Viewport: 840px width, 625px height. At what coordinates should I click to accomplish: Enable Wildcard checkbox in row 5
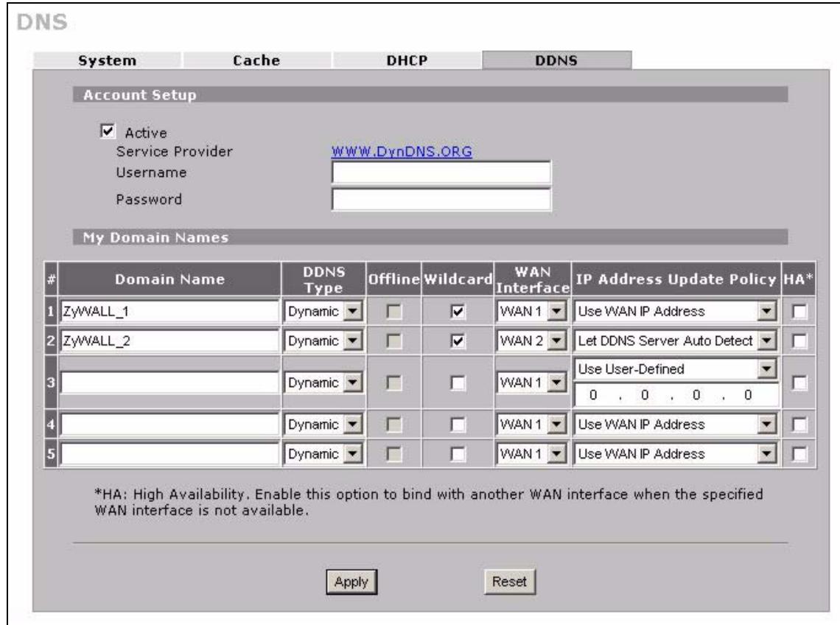(458, 454)
